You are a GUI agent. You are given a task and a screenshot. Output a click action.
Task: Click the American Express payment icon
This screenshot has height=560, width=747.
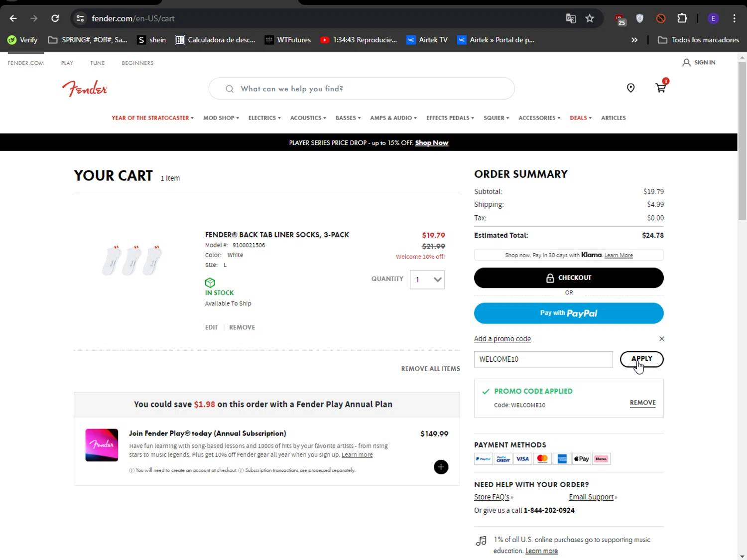[562, 459]
